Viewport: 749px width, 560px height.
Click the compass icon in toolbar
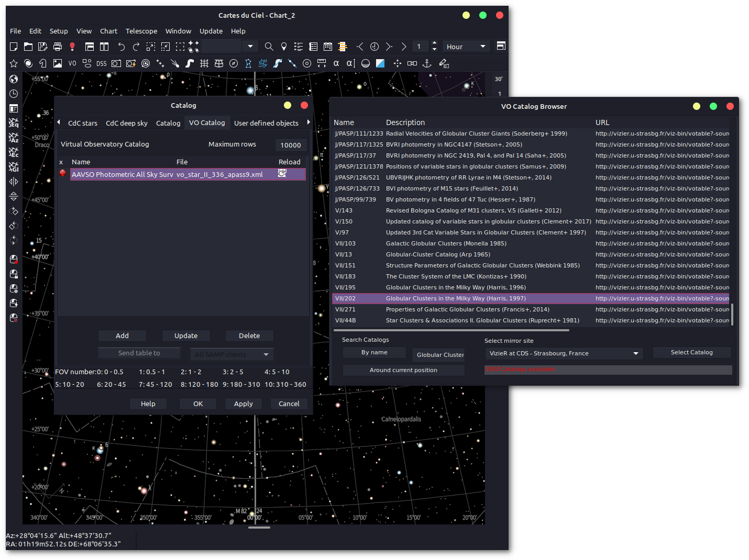234,63
